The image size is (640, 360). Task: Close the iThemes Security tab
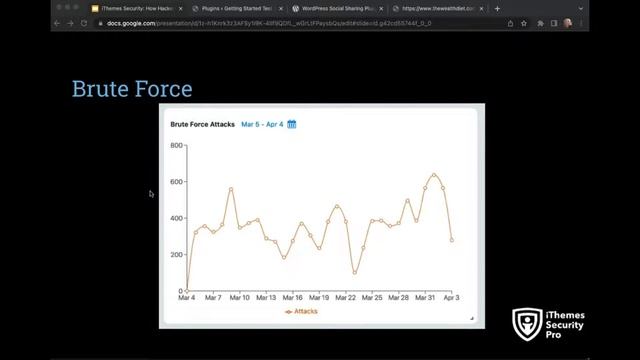180,9
